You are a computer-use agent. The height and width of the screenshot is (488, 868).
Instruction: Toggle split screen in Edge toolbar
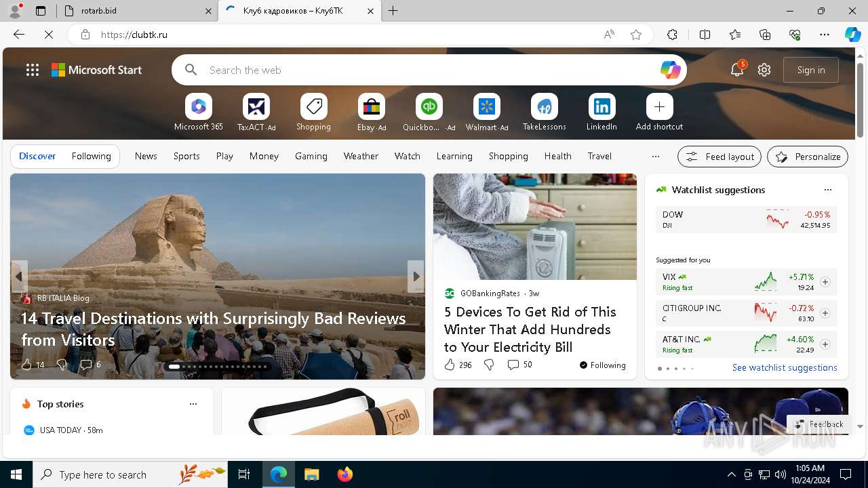(x=705, y=35)
